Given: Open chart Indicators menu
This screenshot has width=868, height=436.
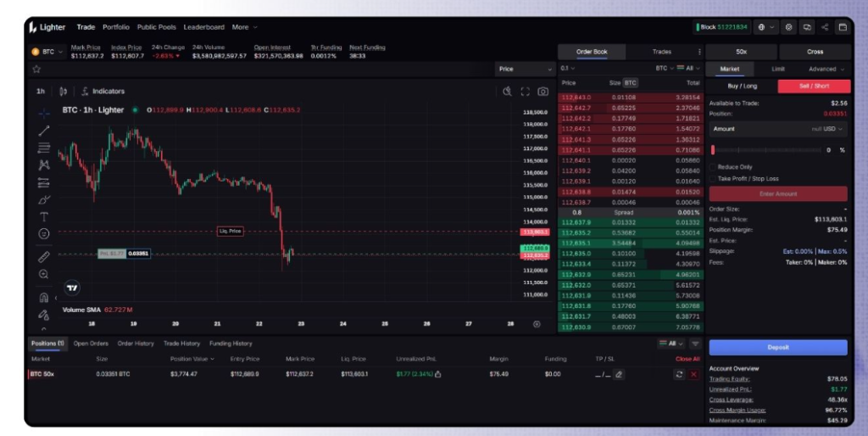Looking at the screenshot, I should click(x=103, y=91).
